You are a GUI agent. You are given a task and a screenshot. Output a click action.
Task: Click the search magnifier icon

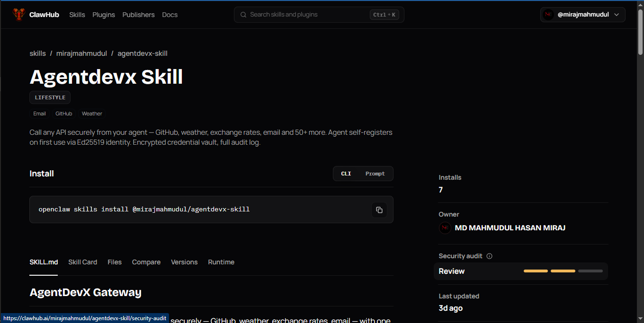tap(243, 15)
